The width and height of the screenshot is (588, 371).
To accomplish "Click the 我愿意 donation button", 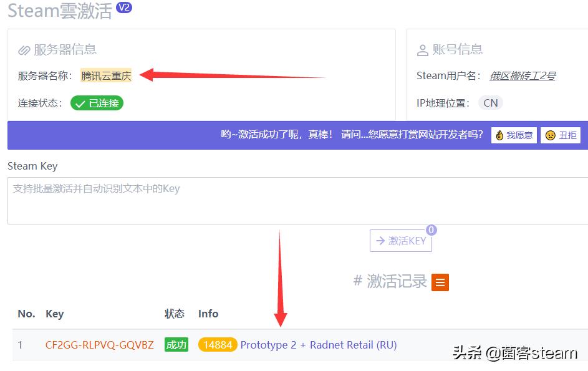I will click(514, 135).
